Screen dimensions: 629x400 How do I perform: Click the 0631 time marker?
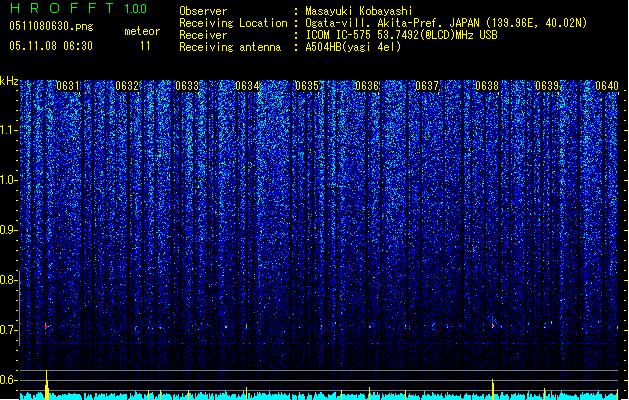[68, 86]
